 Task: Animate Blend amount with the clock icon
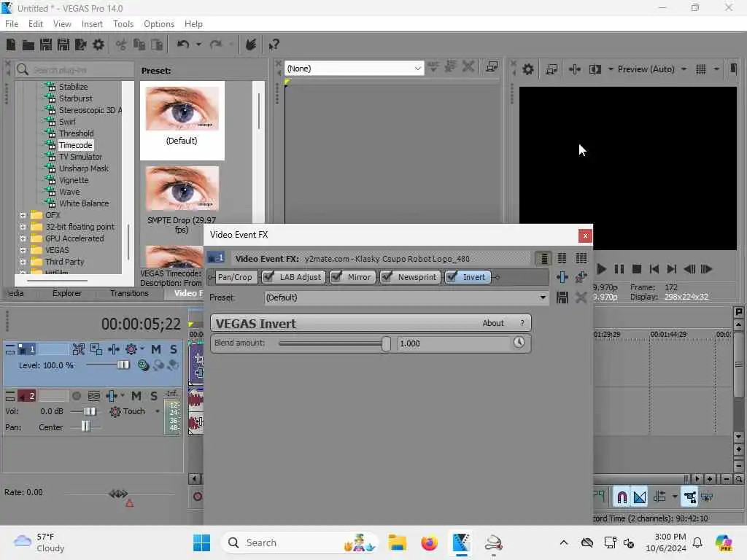pos(519,343)
